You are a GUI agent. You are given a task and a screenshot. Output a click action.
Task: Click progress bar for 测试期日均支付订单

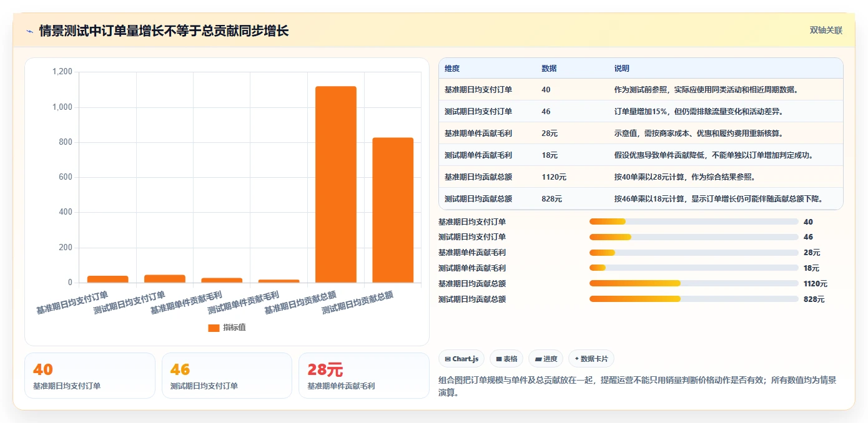694,237
